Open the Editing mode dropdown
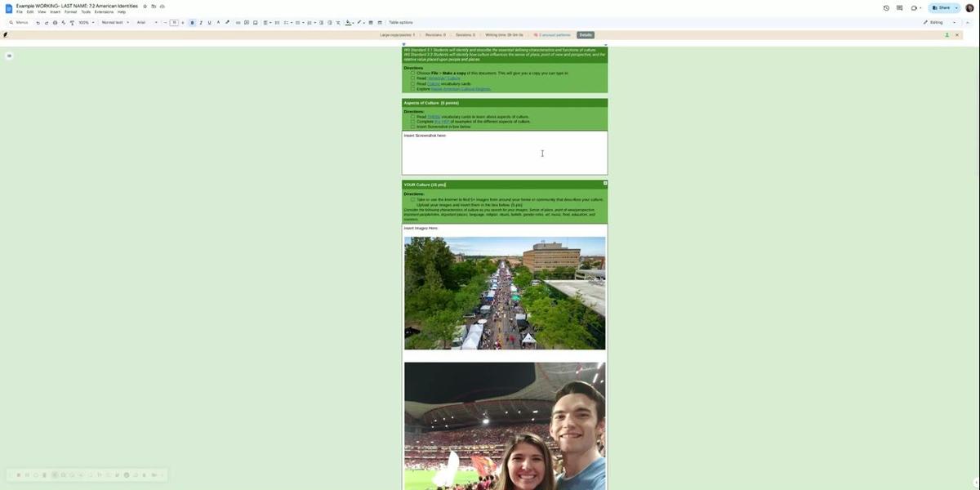This screenshot has width=980, height=490. [x=940, y=22]
